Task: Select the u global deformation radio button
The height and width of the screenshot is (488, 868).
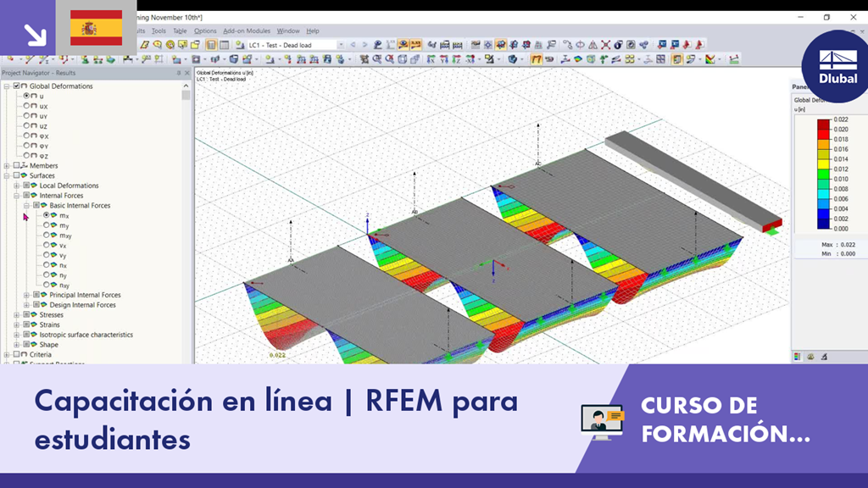Action: pos(26,96)
